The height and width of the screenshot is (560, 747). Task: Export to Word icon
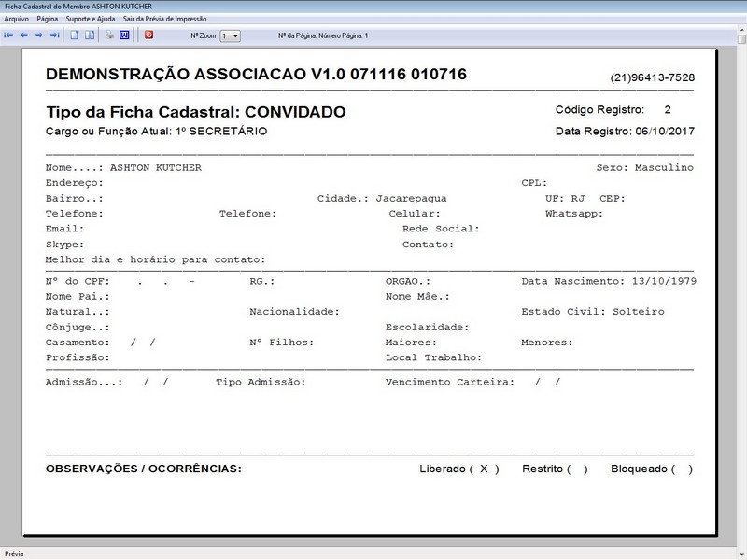[x=124, y=35]
